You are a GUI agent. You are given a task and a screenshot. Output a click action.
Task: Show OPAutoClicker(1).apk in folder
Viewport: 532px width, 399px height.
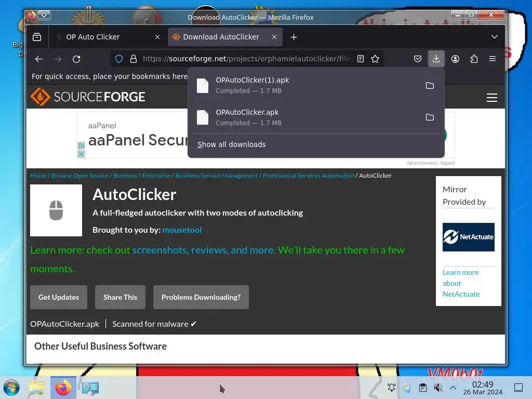[x=430, y=86]
